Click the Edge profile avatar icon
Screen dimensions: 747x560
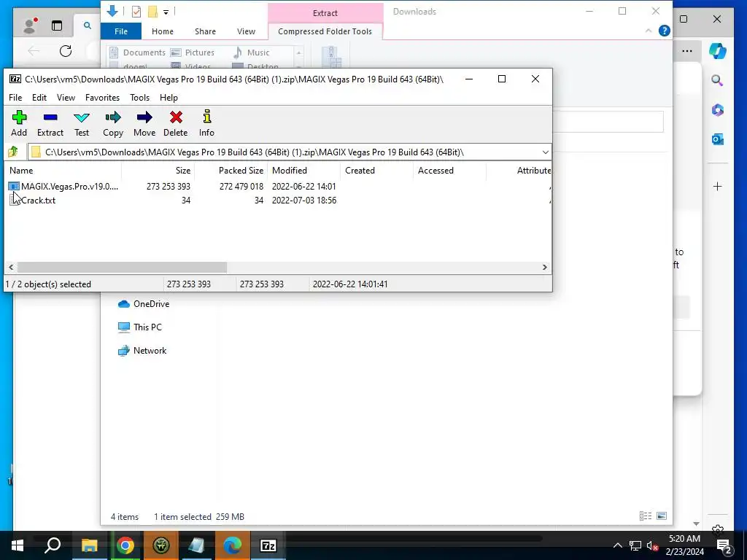29,26
